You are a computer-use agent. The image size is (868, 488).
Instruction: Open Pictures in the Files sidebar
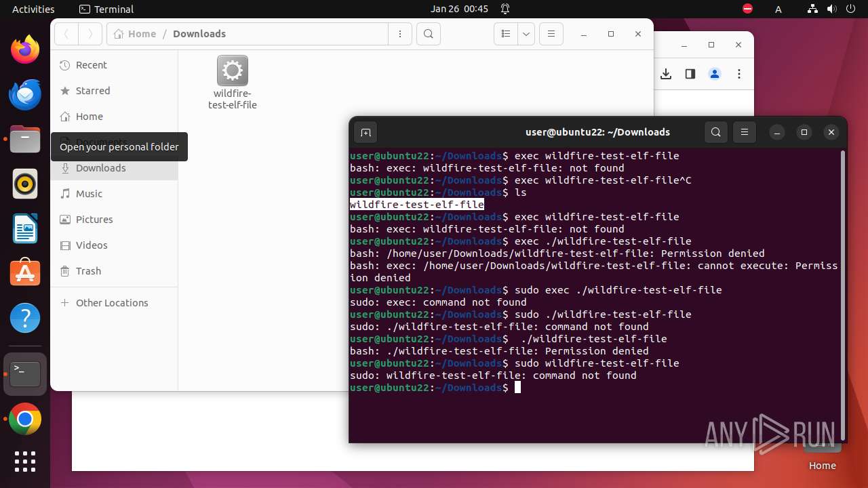[114, 220]
